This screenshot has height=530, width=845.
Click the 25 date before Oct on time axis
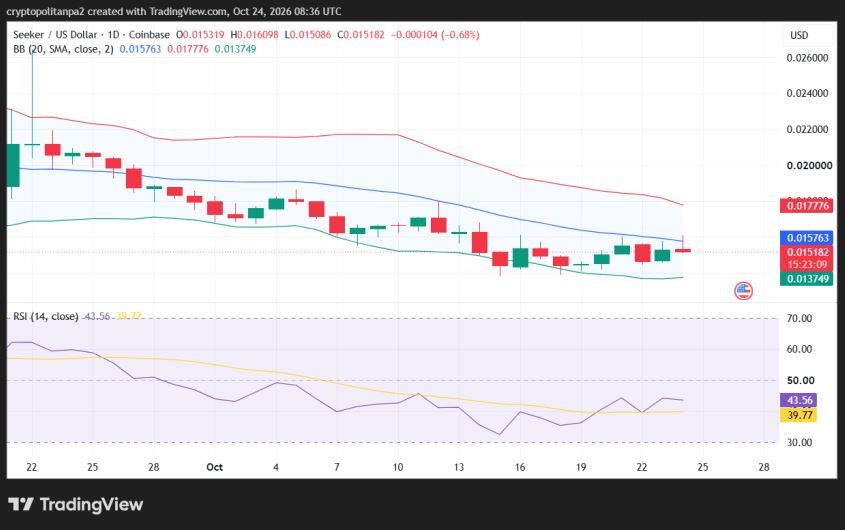[x=92, y=467]
